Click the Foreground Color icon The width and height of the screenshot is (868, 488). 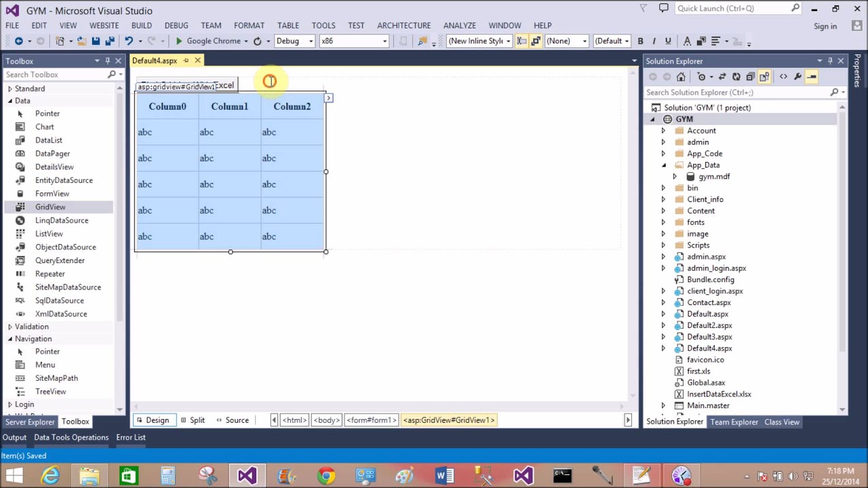(688, 41)
